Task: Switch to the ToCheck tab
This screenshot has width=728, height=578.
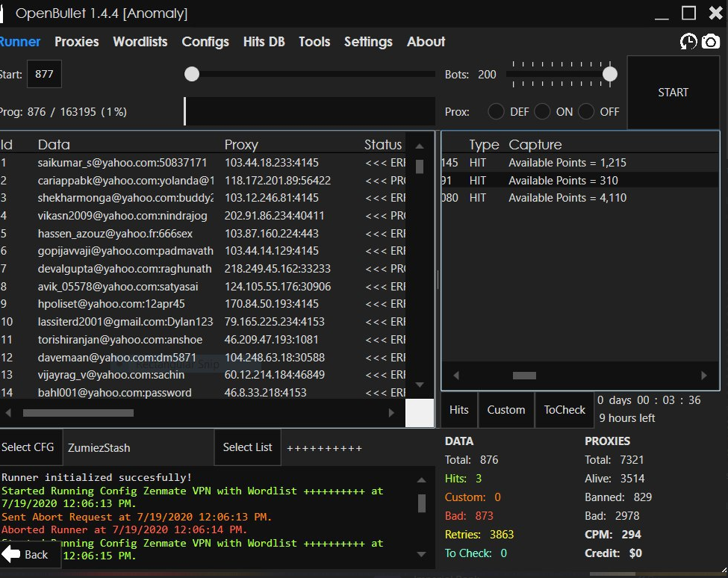Action: pyautogui.click(x=564, y=410)
